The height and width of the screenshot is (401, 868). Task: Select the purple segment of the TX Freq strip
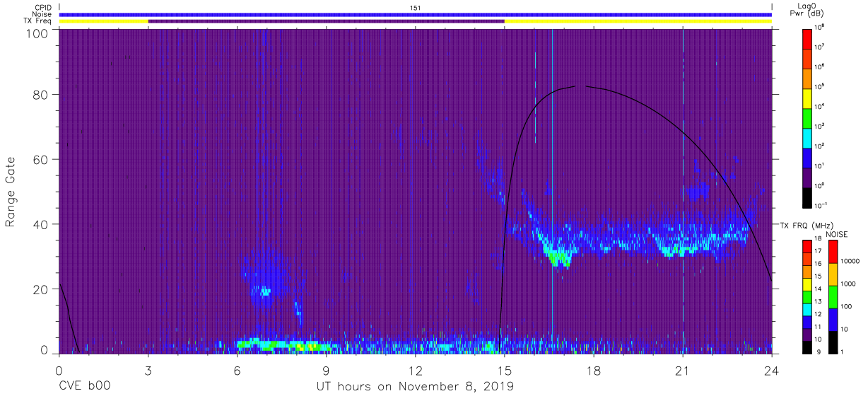[x=327, y=21]
